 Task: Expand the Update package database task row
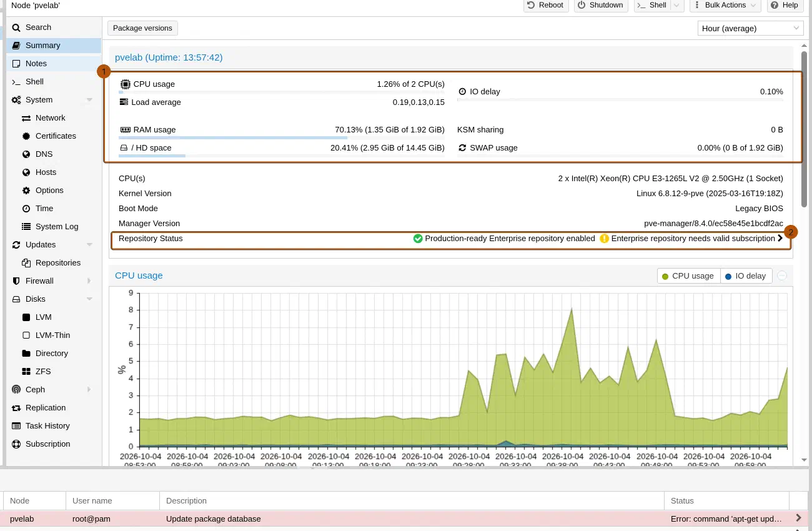pyautogui.click(x=799, y=519)
